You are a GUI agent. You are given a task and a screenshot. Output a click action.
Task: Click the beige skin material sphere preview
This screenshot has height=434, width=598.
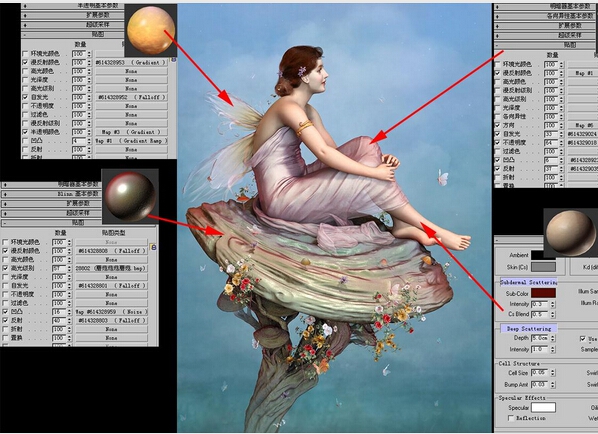click(x=569, y=233)
